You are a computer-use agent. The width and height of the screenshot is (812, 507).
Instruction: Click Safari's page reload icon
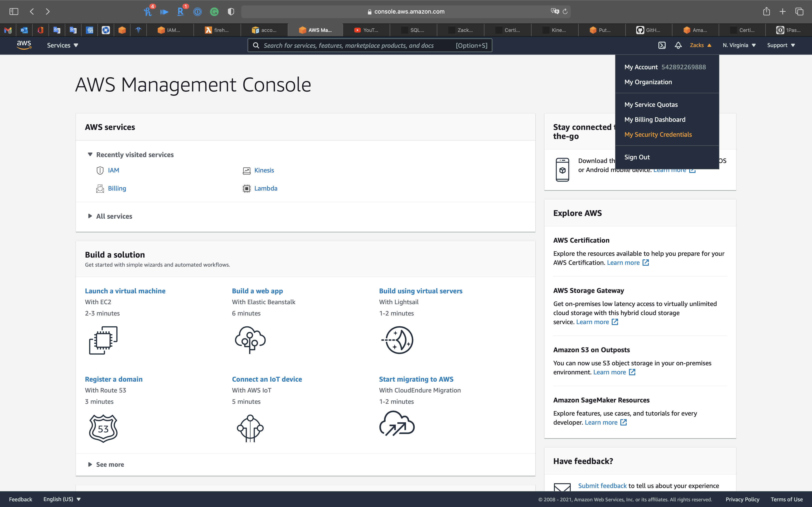565,12
